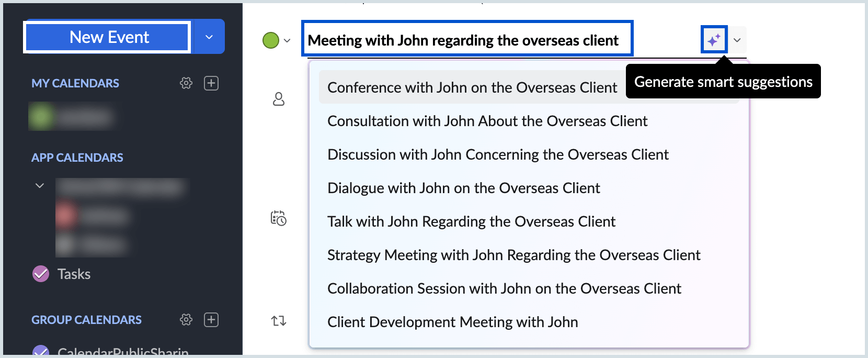This screenshot has height=358, width=868.
Task: Choose "Client Development Meeting with John" suggestion
Action: click(452, 322)
